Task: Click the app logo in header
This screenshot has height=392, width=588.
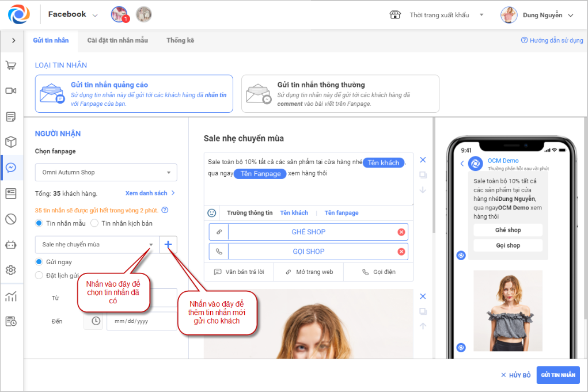Action: [x=19, y=14]
